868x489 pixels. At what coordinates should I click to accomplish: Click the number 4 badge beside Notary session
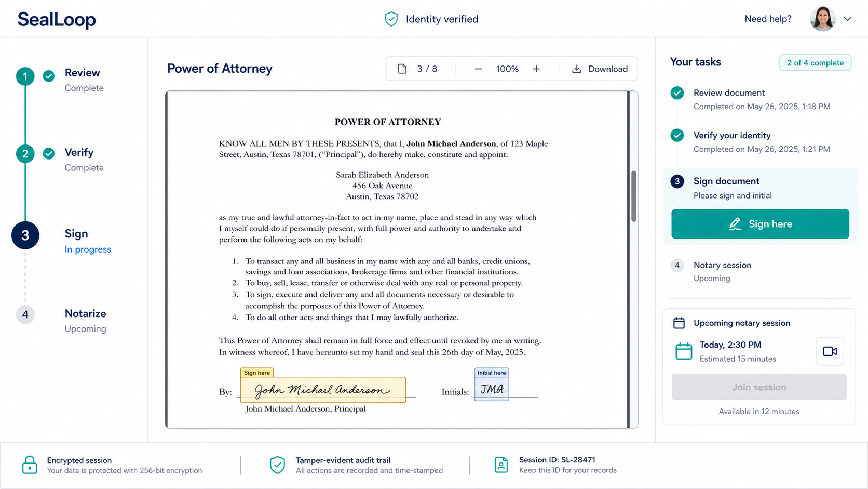point(677,265)
